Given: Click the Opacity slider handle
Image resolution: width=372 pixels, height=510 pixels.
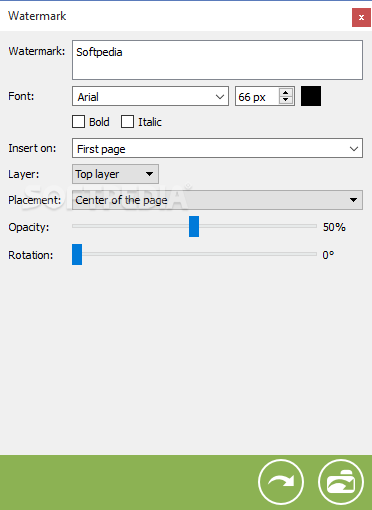Looking at the screenshot, I should tap(194, 226).
